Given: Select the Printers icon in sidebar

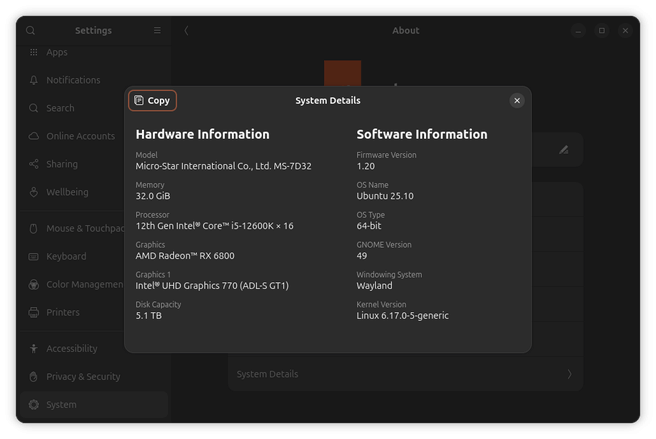Looking at the screenshot, I should (x=34, y=312).
